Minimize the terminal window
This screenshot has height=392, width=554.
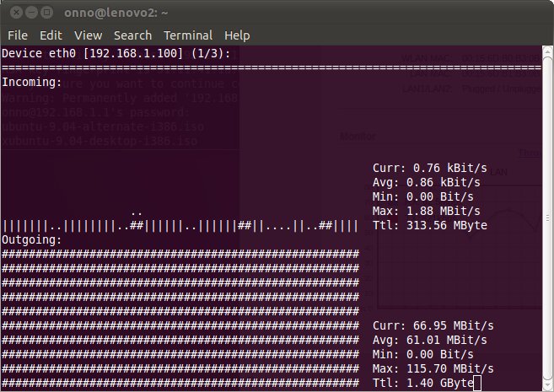tap(30, 12)
